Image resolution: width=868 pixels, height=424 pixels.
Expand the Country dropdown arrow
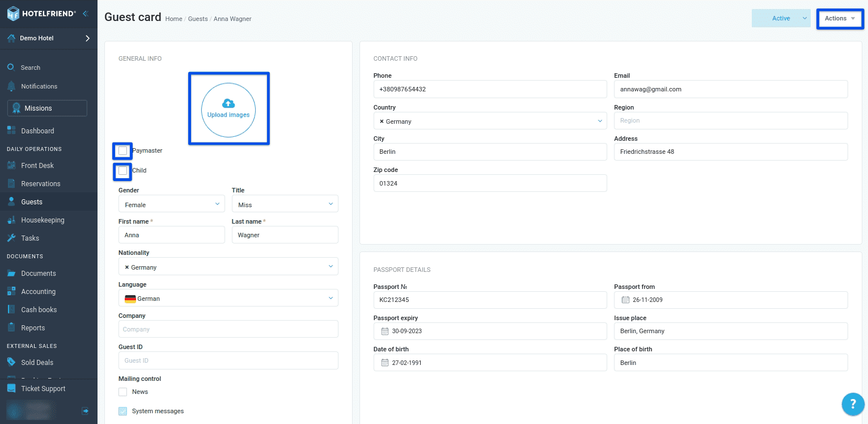pyautogui.click(x=600, y=121)
